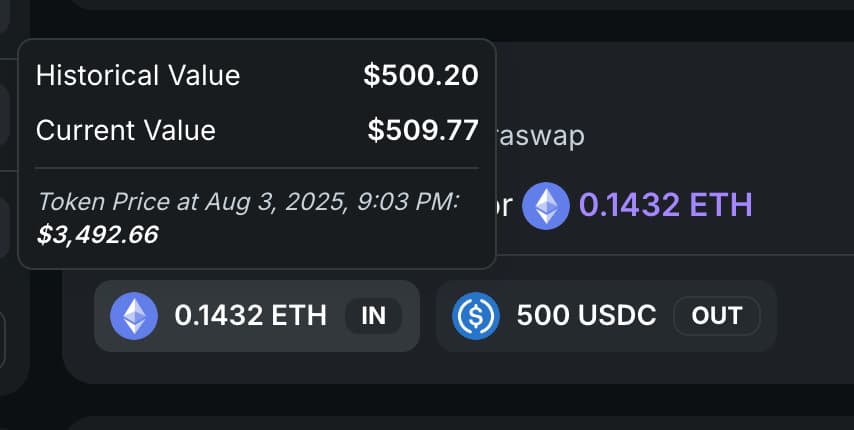854x430 pixels.
Task: Click the Current Value label in tooltip
Action: (126, 130)
